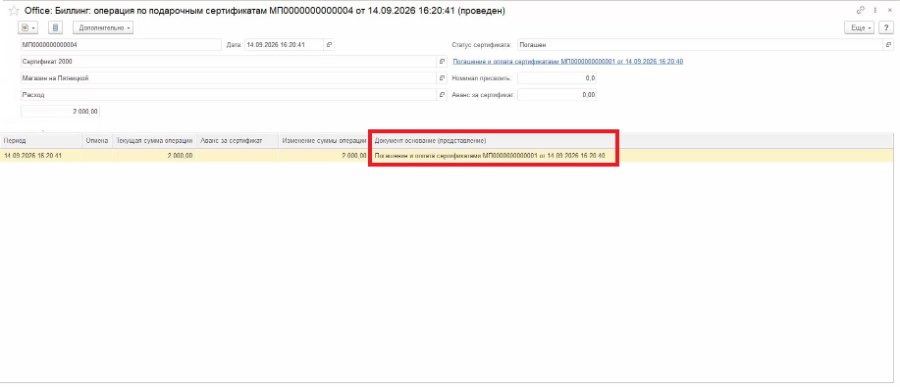Click the 2 000,00 amount field
This screenshot has width=900, height=387.
(x=60, y=111)
